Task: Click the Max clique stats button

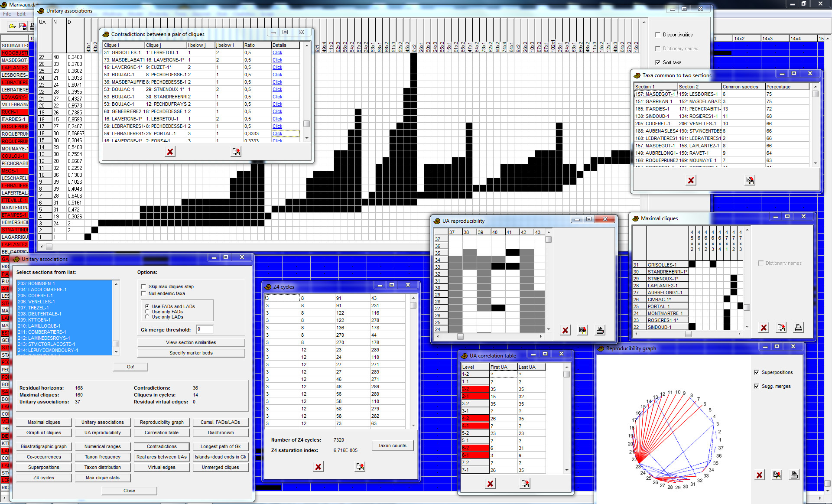Action: pos(103,478)
